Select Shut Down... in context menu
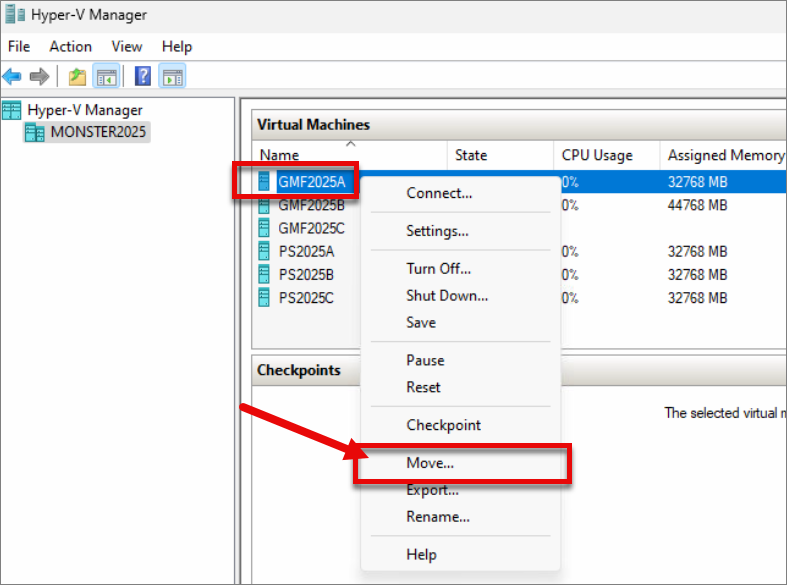 coord(460,296)
